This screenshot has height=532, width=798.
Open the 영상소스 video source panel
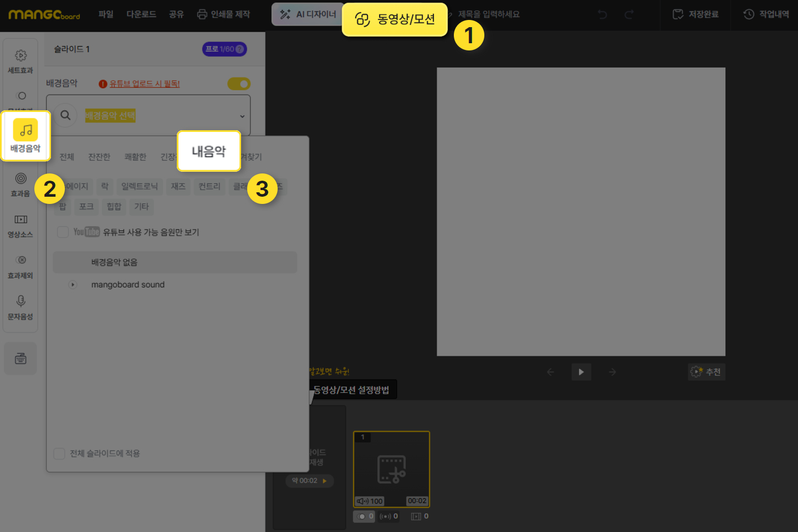click(21, 226)
